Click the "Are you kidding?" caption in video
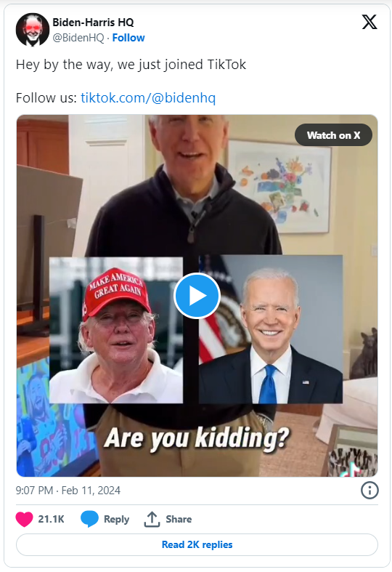This screenshot has width=392, height=572. tap(197, 438)
